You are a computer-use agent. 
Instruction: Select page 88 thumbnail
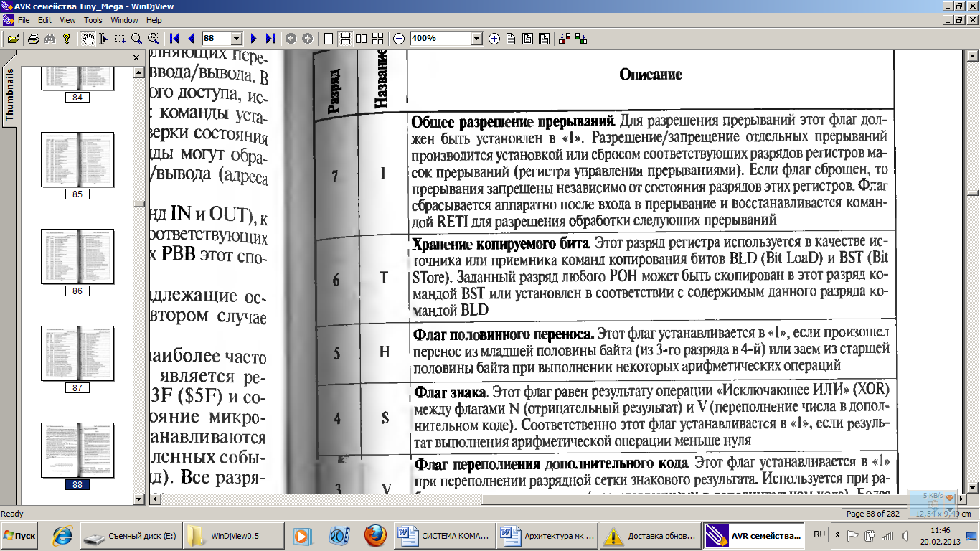(x=77, y=456)
